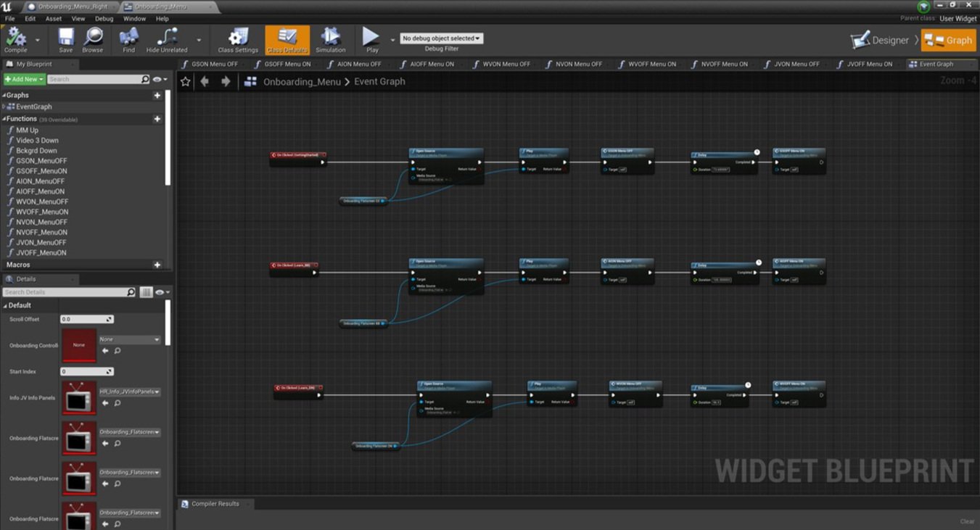
Task: Go back with graph navigation left arrow
Action: click(x=205, y=82)
